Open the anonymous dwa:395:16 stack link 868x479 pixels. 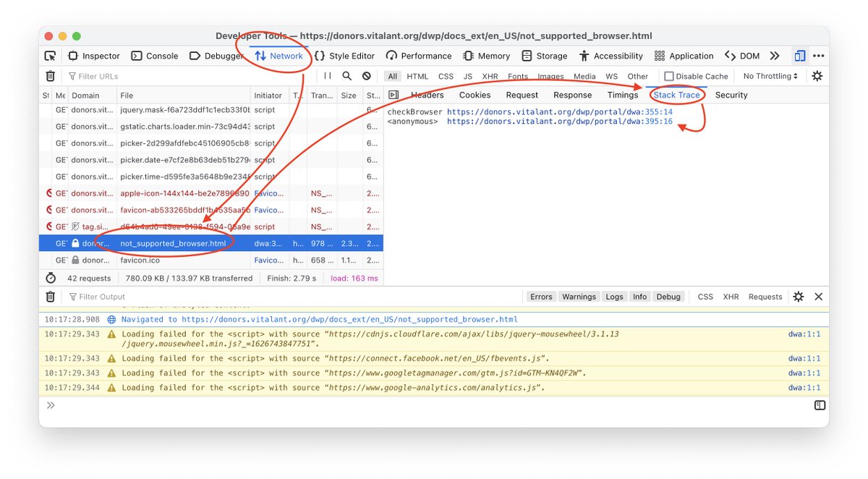560,122
